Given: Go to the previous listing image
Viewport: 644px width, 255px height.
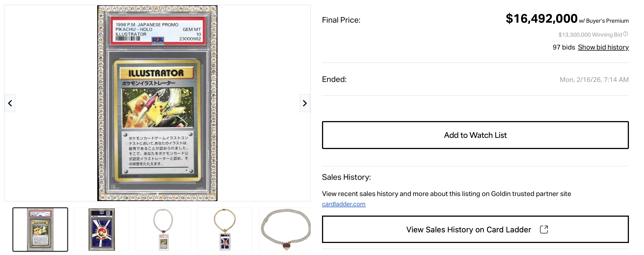Looking at the screenshot, I should pyautogui.click(x=10, y=103).
